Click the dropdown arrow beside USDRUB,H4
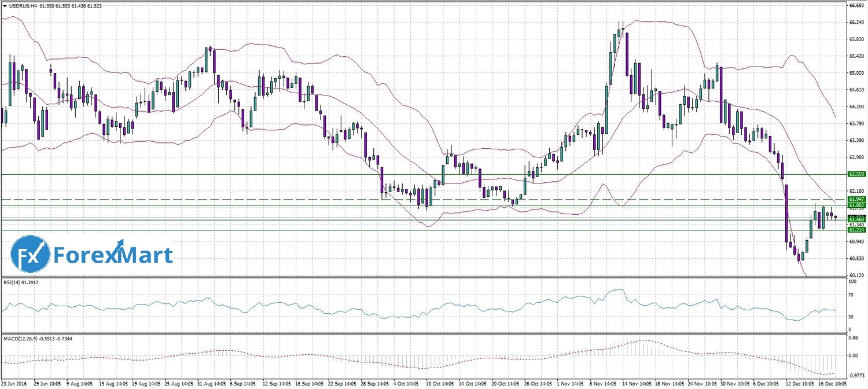Viewport: 868px width, 389px height. pyautogui.click(x=5, y=5)
